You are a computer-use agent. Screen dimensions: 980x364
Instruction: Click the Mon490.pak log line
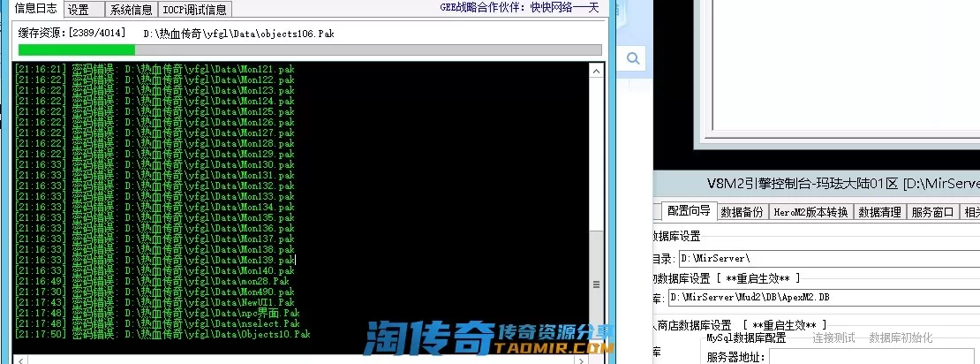154,292
